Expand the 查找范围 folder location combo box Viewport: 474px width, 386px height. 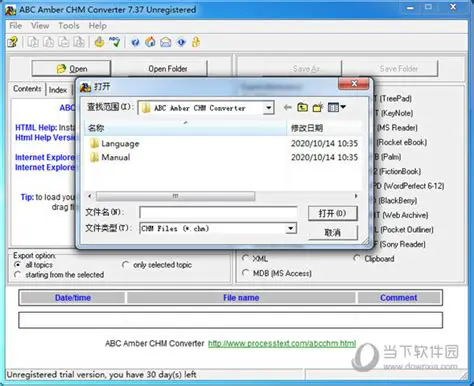[268, 108]
